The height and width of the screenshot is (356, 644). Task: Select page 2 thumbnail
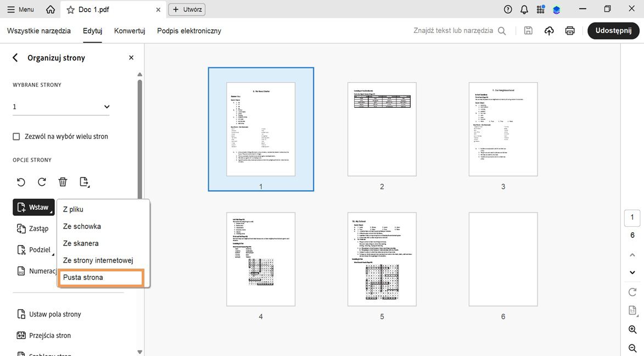382,129
